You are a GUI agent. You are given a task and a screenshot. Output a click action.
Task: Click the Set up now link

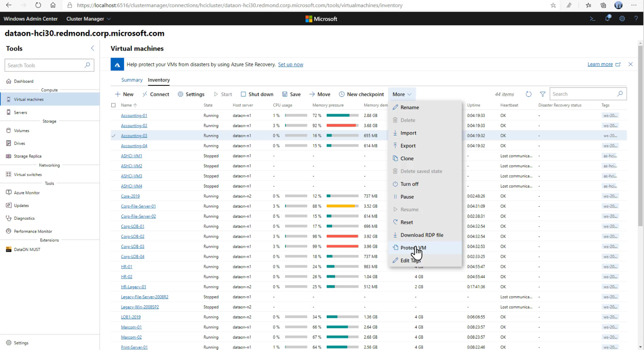click(290, 65)
